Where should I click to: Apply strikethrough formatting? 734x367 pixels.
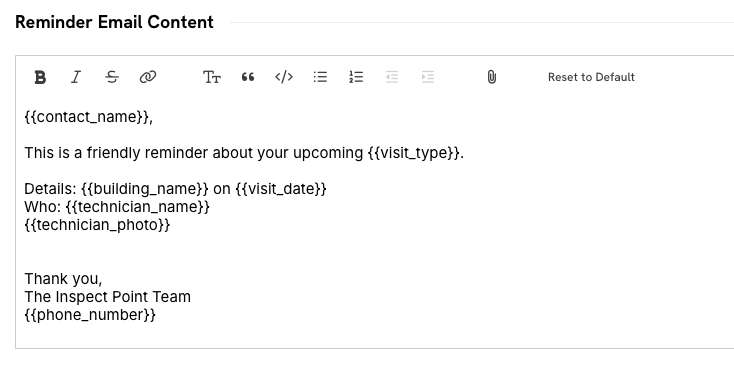click(x=112, y=77)
